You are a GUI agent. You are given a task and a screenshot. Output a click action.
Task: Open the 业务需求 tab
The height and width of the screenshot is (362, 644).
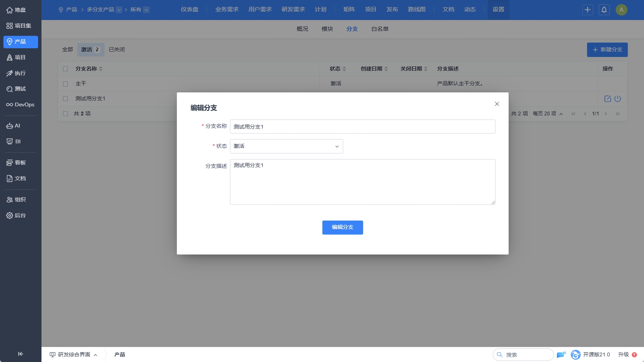click(x=227, y=10)
